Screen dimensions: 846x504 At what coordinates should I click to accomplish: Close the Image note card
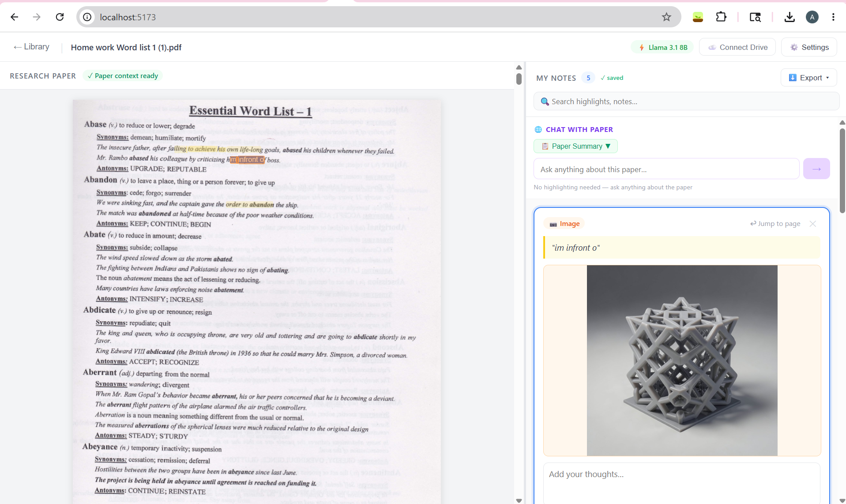[813, 224]
